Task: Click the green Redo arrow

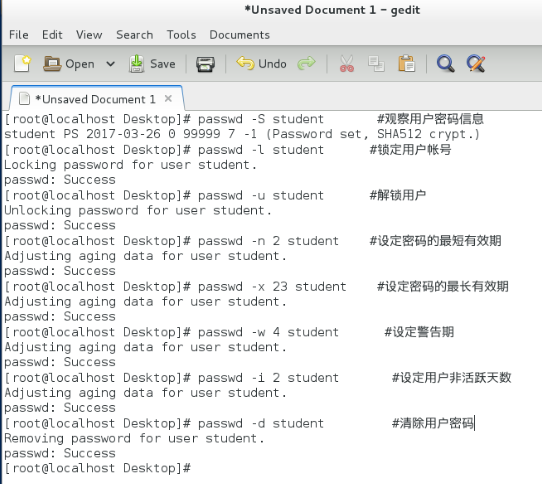Action: [307, 63]
